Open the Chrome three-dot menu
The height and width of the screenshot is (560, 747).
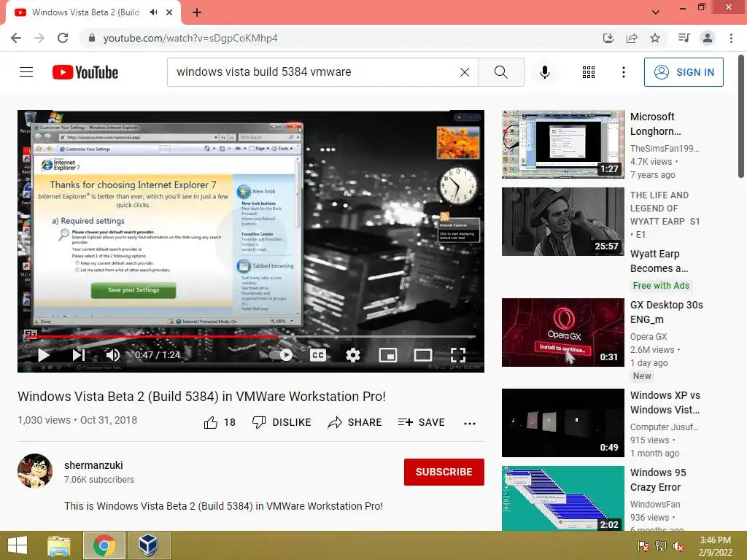[x=731, y=38]
